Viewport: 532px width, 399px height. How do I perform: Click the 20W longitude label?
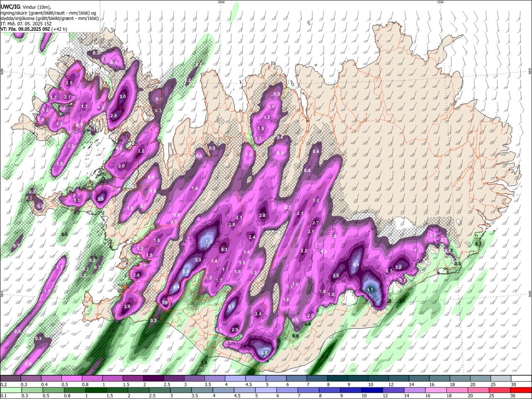tap(221, 2)
